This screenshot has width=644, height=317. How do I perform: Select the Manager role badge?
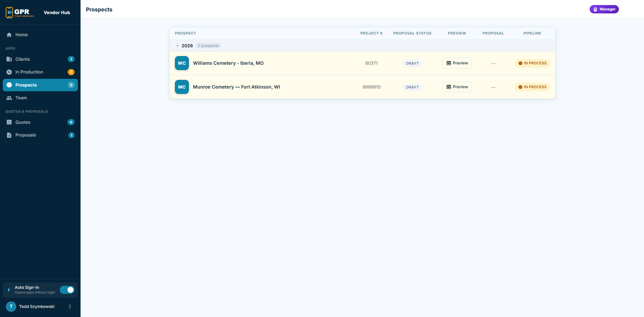pyautogui.click(x=604, y=9)
